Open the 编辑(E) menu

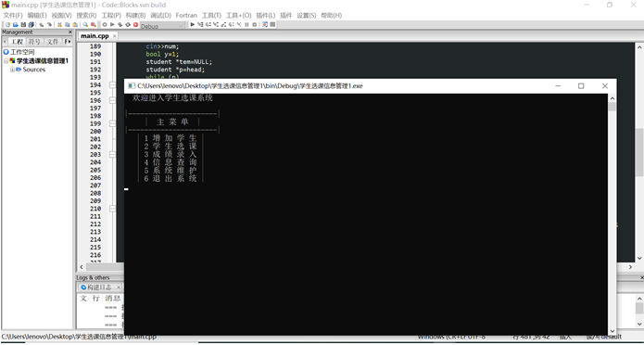(37, 15)
